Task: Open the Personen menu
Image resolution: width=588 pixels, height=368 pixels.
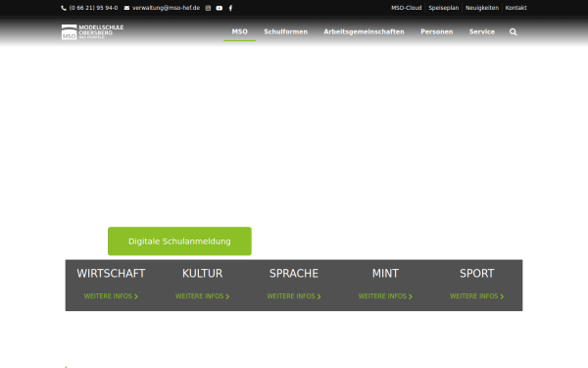Action: pos(437,32)
